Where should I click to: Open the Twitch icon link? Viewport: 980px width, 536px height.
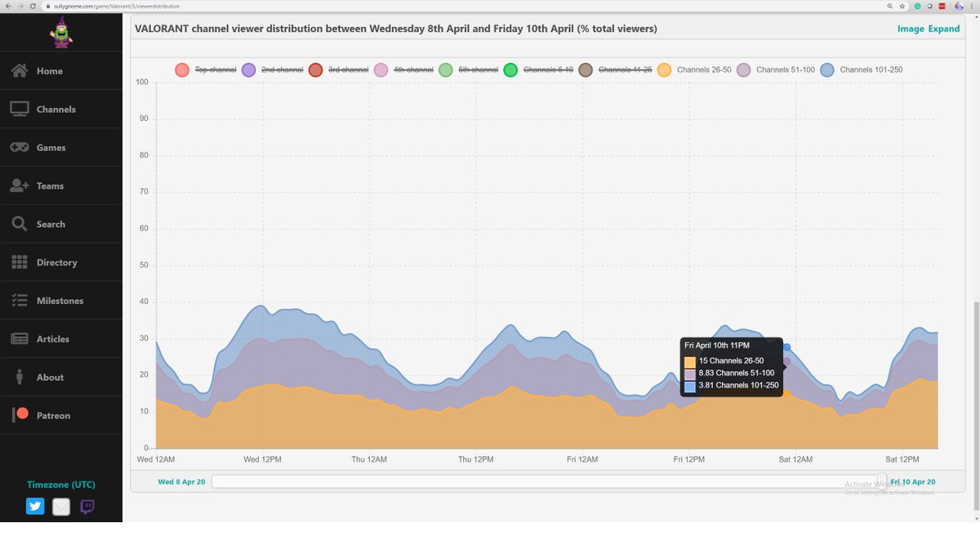[x=87, y=507]
